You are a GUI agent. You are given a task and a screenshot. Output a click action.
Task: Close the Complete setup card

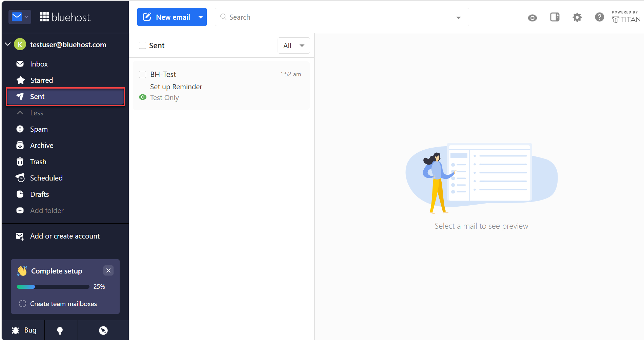pyautogui.click(x=108, y=270)
